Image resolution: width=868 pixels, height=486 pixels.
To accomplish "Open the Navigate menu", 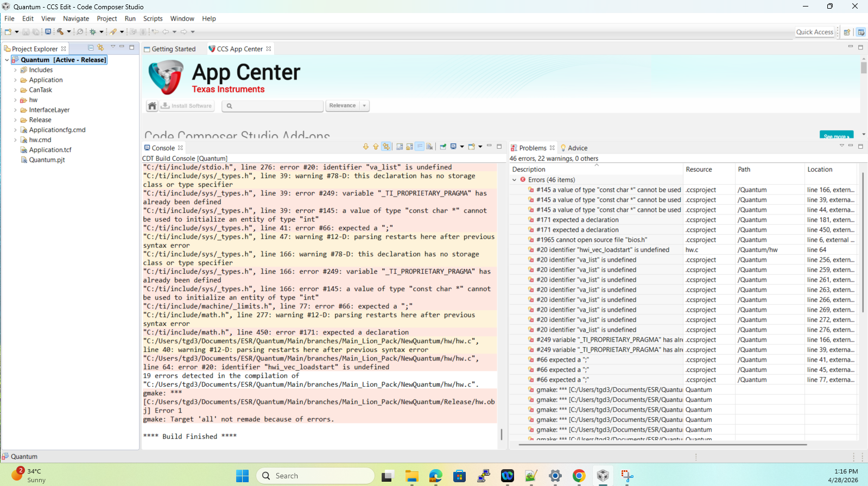I will coord(76,18).
